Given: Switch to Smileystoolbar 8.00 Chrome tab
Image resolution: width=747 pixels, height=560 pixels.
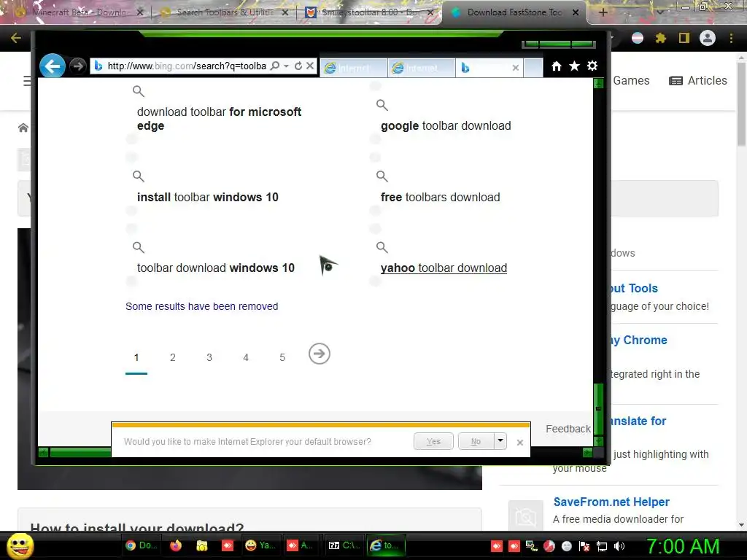Looking at the screenshot, I should [x=369, y=12].
